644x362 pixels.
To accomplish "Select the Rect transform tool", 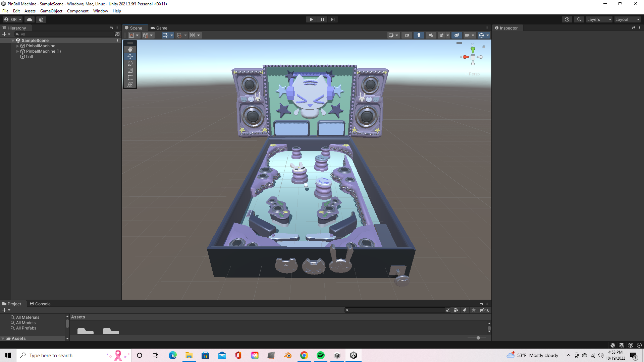I will point(130,77).
